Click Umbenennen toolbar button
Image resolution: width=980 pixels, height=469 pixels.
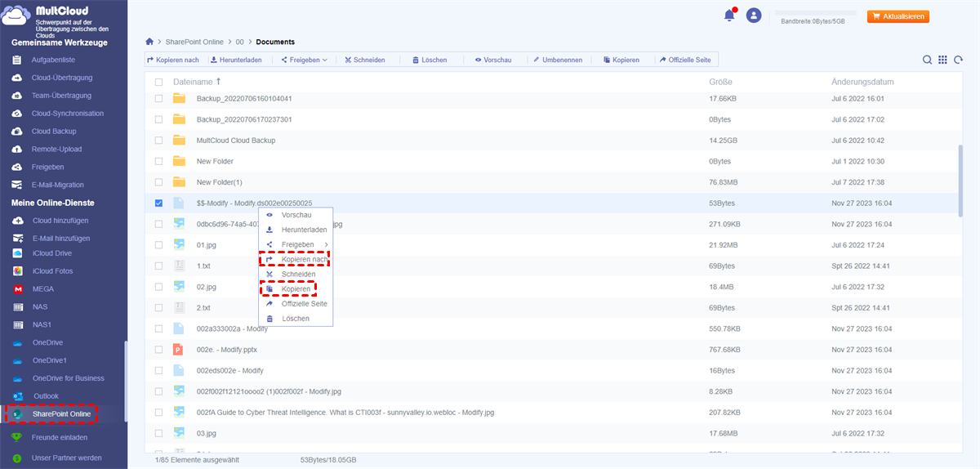558,60
